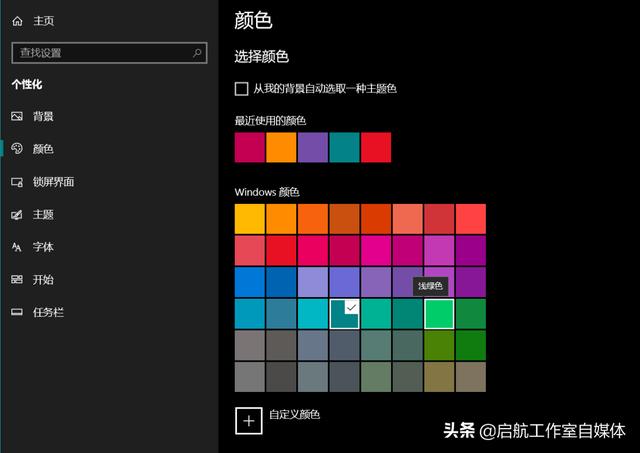Pick the teal swatch in recent colors

point(344,147)
